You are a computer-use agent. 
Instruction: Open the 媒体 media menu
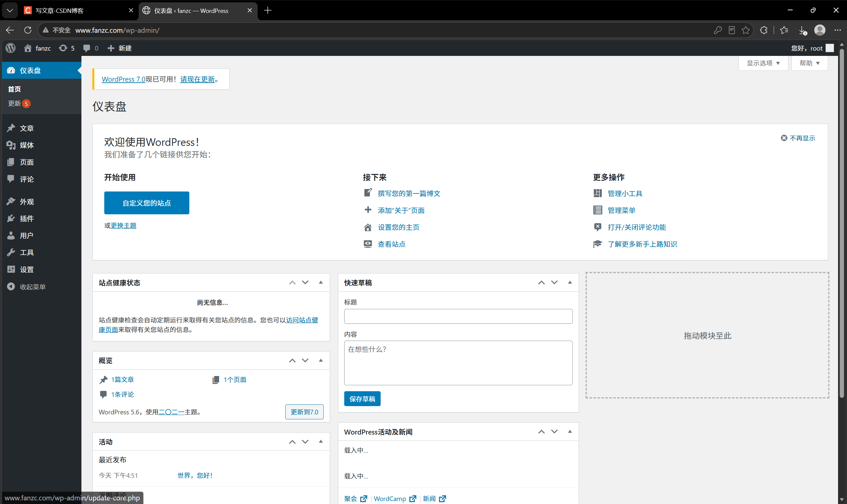click(41, 145)
